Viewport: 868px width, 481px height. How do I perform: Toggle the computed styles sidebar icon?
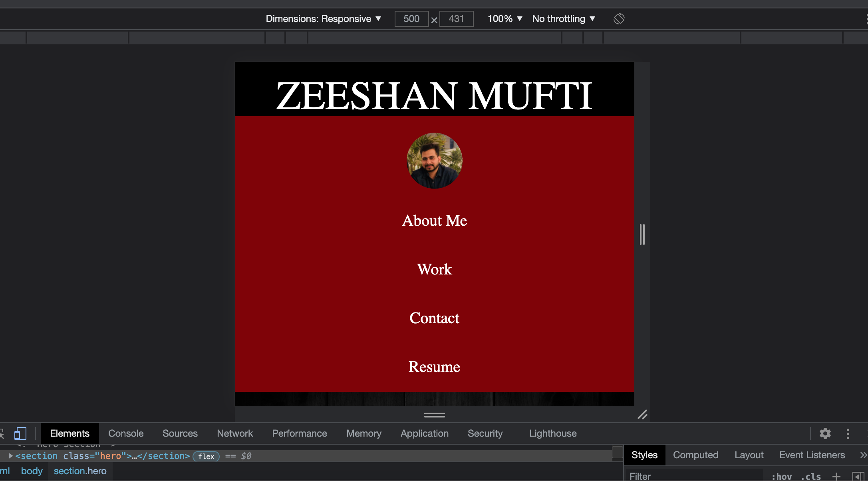pos(858,476)
